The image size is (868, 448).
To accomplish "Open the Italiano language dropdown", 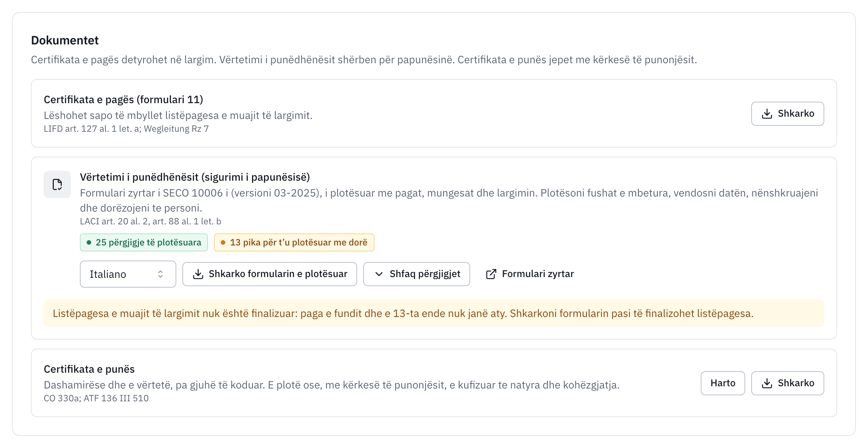I will click(x=128, y=274).
